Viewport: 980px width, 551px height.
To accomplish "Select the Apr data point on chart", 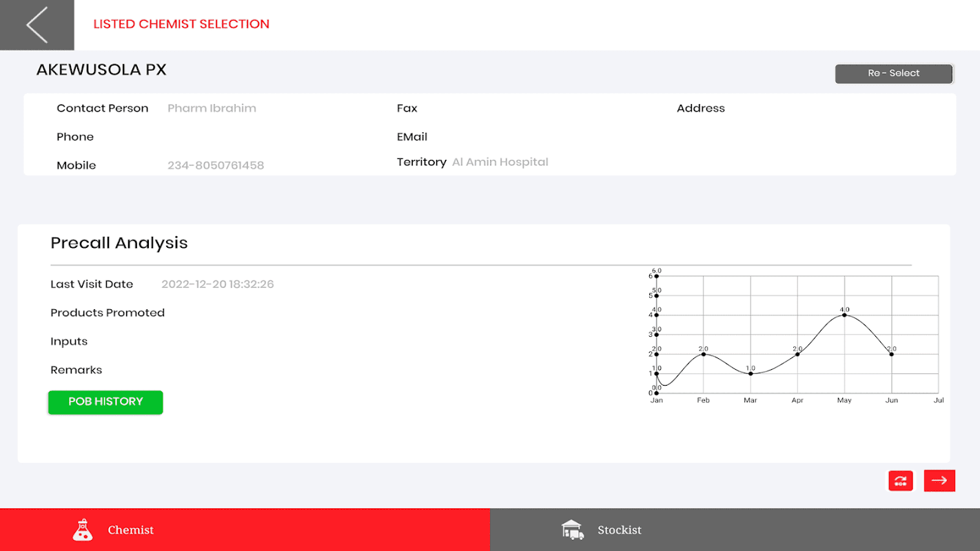I will click(x=797, y=354).
